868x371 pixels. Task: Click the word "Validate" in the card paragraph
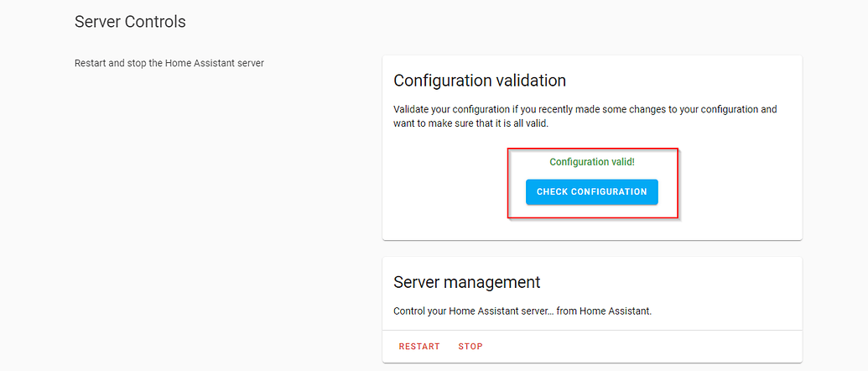pos(411,109)
